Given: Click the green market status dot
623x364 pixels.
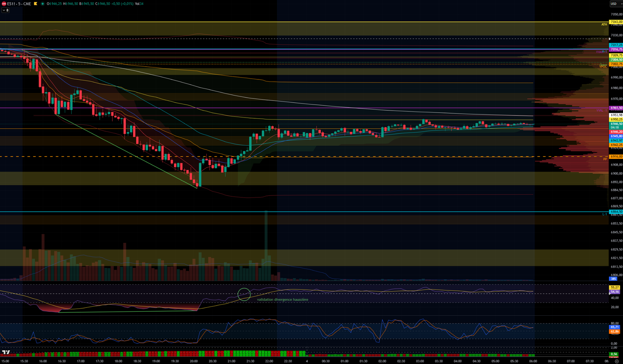Looking at the screenshot, I should (x=42, y=4).
